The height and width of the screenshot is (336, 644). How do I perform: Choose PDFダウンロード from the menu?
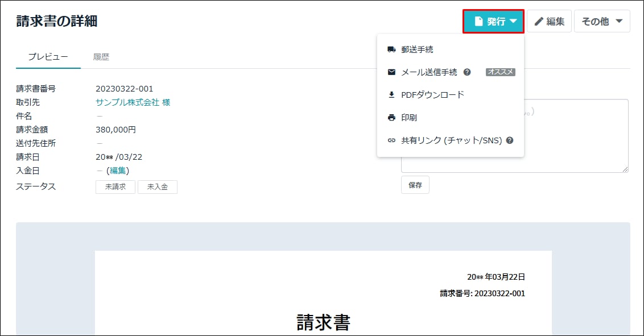[x=432, y=95]
